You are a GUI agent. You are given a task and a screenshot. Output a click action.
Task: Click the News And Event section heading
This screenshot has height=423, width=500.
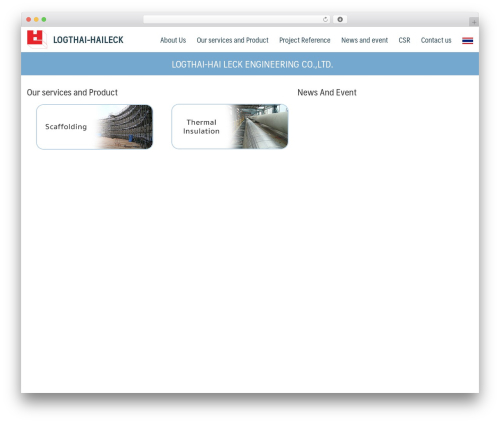coord(327,92)
